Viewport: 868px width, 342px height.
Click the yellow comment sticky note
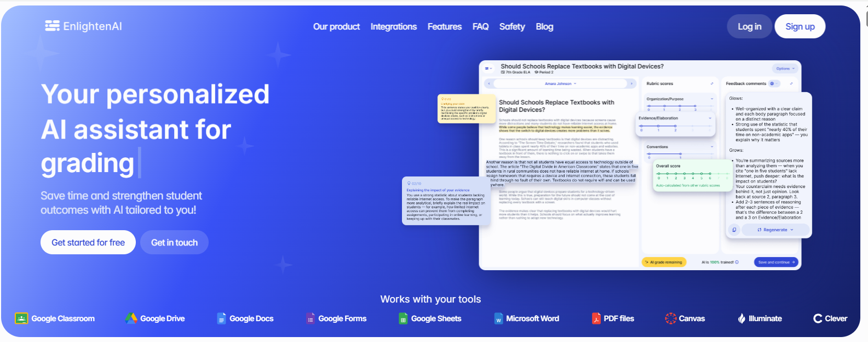[466, 109]
